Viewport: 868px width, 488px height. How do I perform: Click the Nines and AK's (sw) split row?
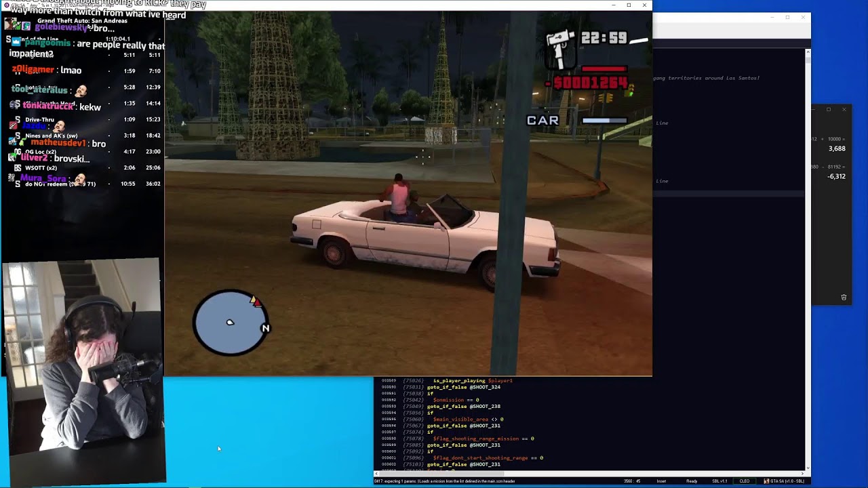pyautogui.click(x=83, y=136)
